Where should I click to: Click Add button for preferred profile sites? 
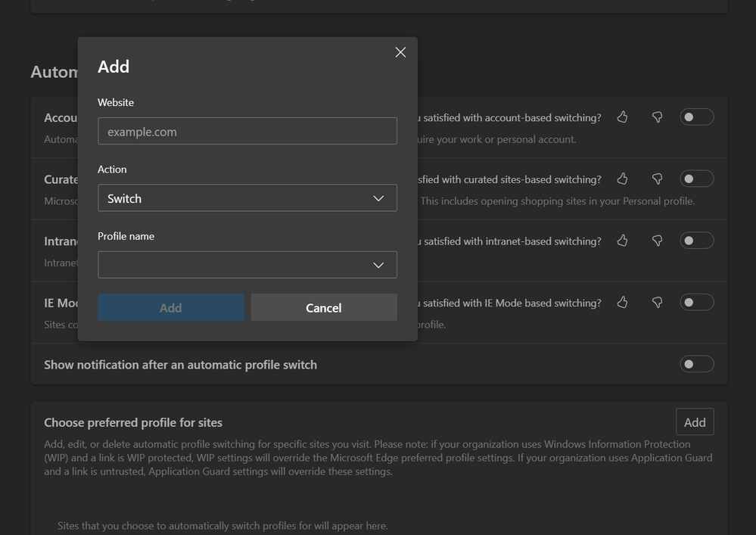pos(694,422)
